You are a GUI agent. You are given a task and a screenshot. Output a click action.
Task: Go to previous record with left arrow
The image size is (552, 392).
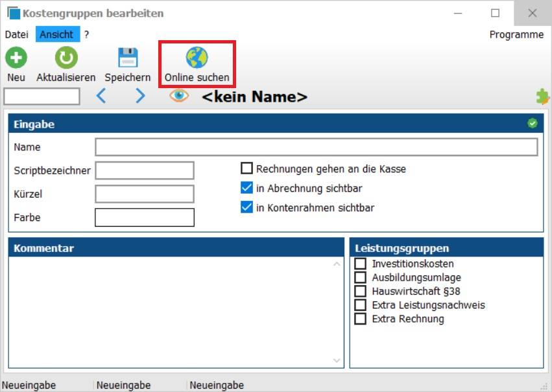(x=101, y=97)
